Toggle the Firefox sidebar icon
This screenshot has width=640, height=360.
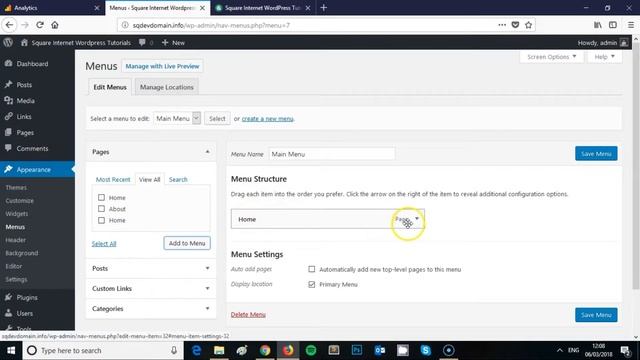coord(613,25)
